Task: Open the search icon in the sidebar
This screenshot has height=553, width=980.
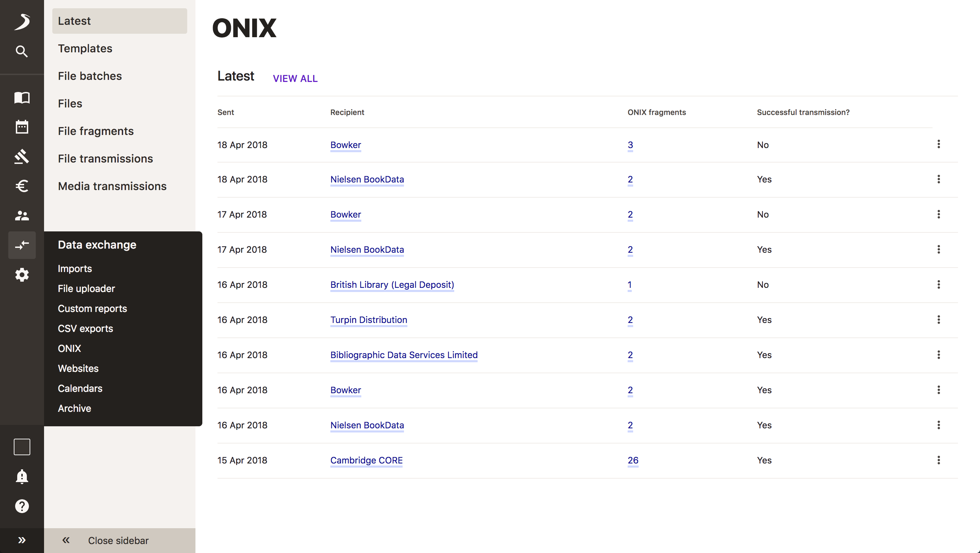Action: pyautogui.click(x=22, y=51)
